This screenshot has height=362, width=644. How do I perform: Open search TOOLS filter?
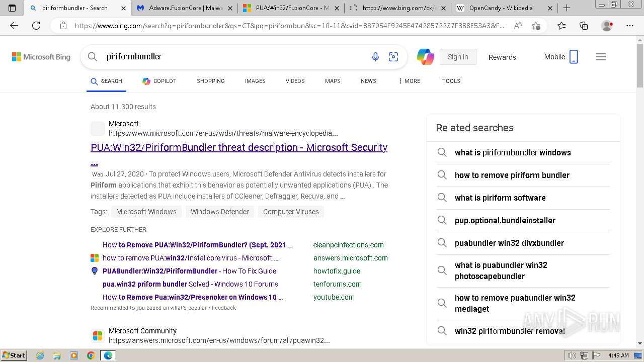451,81
